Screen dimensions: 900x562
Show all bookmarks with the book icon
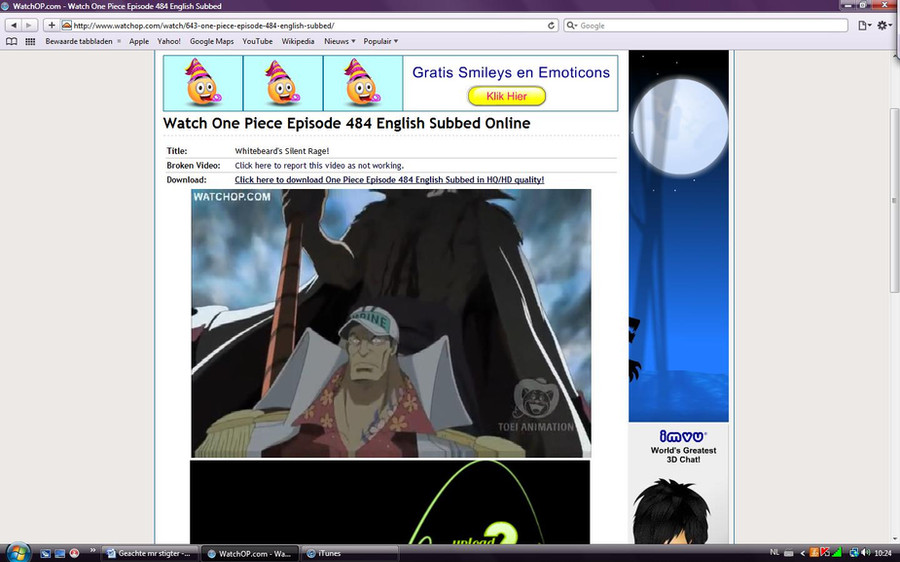11,41
